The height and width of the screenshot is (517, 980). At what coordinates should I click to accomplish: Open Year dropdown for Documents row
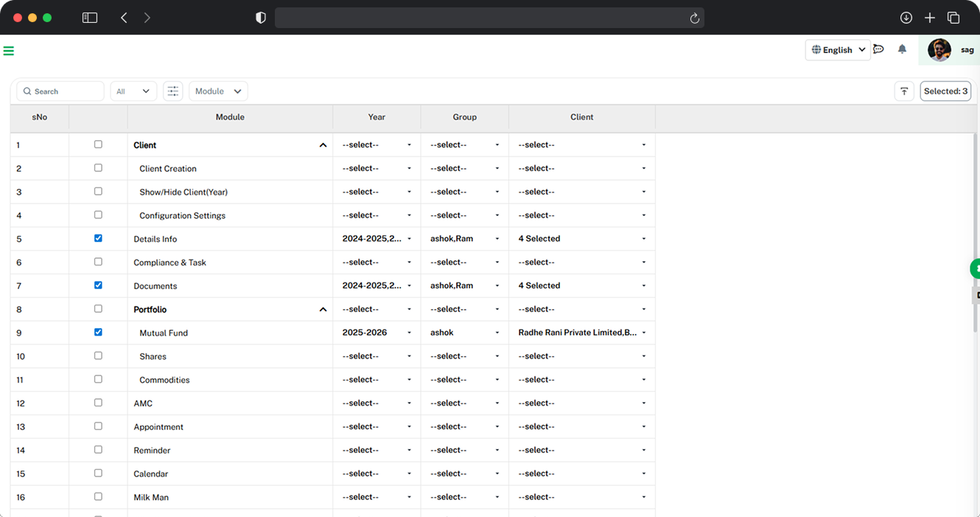coord(377,285)
